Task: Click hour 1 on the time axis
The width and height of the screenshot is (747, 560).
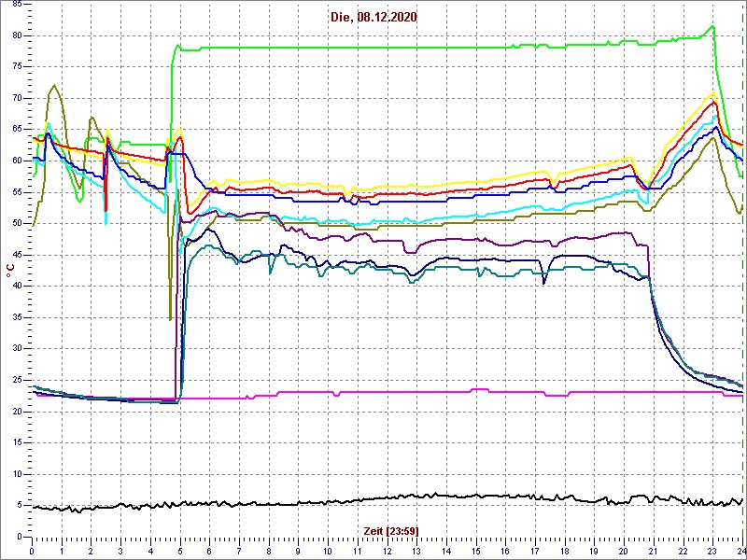Action: point(62,550)
